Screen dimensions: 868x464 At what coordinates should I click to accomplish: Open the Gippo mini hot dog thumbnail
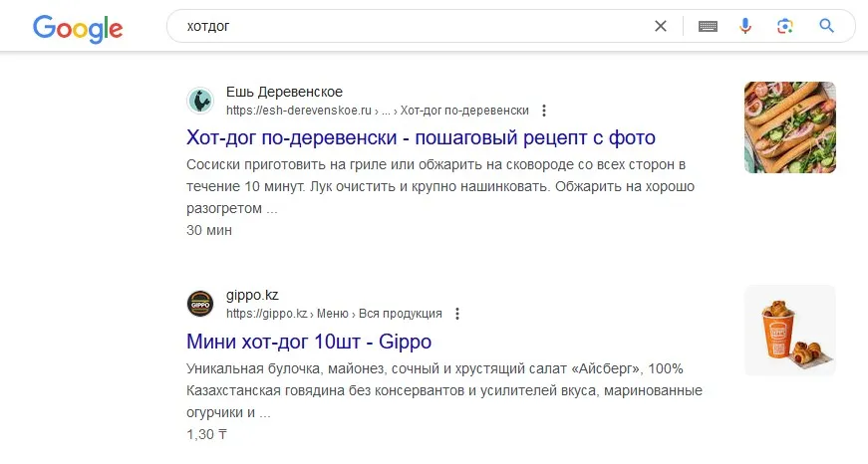coord(790,331)
